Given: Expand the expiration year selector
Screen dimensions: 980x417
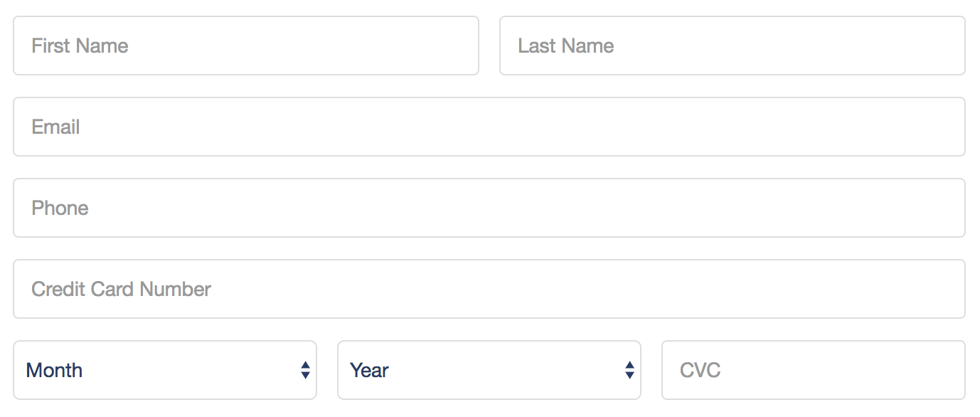Looking at the screenshot, I should (489, 370).
